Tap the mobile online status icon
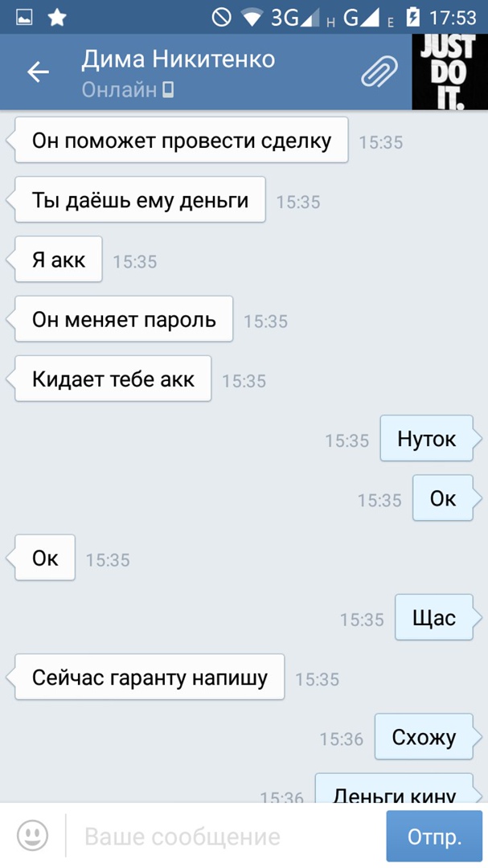 [168, 89]
